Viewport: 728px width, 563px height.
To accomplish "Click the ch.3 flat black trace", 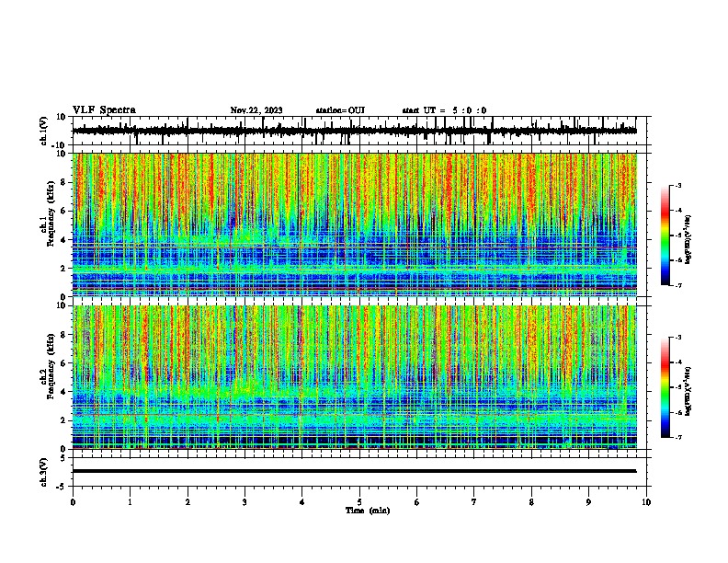I will (355, 471).
